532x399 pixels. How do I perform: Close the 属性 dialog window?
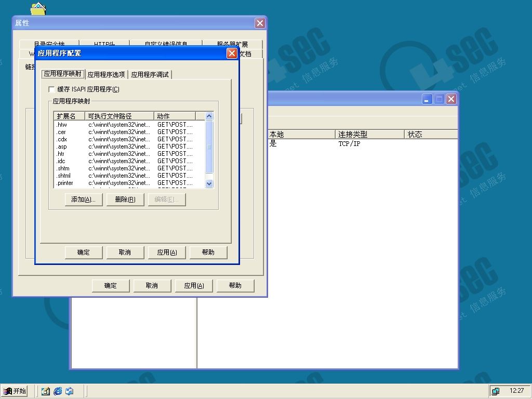(x=260, y=23)
